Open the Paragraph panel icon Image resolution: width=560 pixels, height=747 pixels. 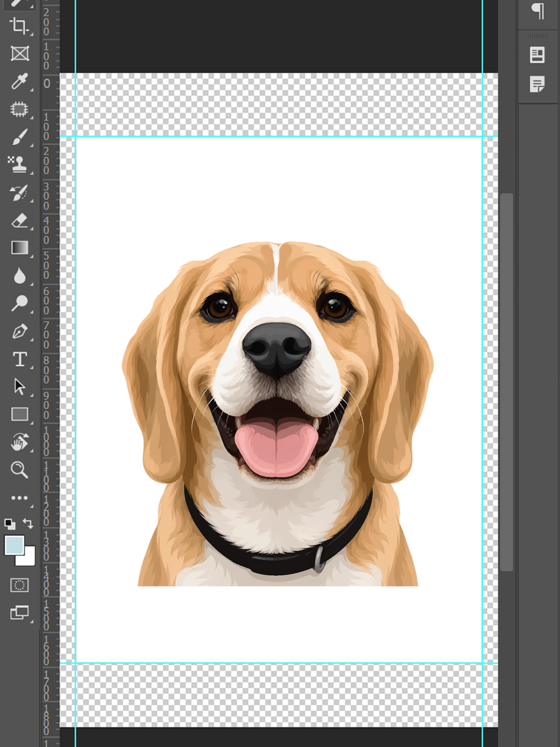538,10
